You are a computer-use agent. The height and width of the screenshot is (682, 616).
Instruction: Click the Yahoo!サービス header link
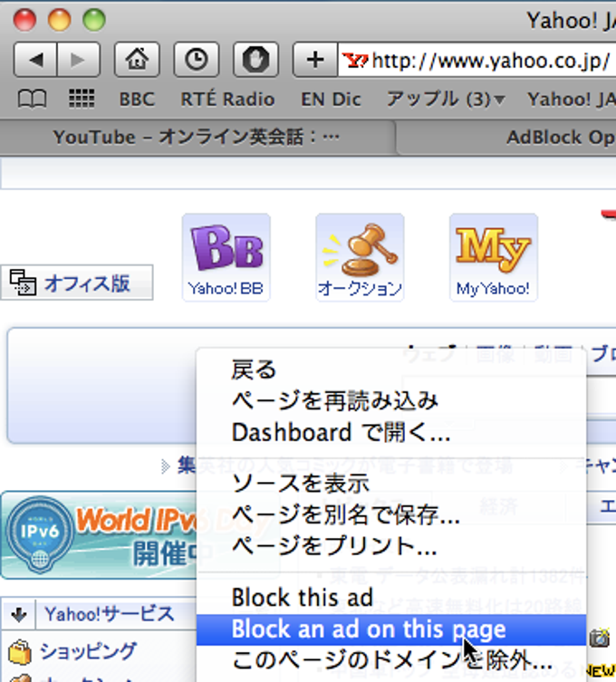pyautogui.click(x=110, y=614)
